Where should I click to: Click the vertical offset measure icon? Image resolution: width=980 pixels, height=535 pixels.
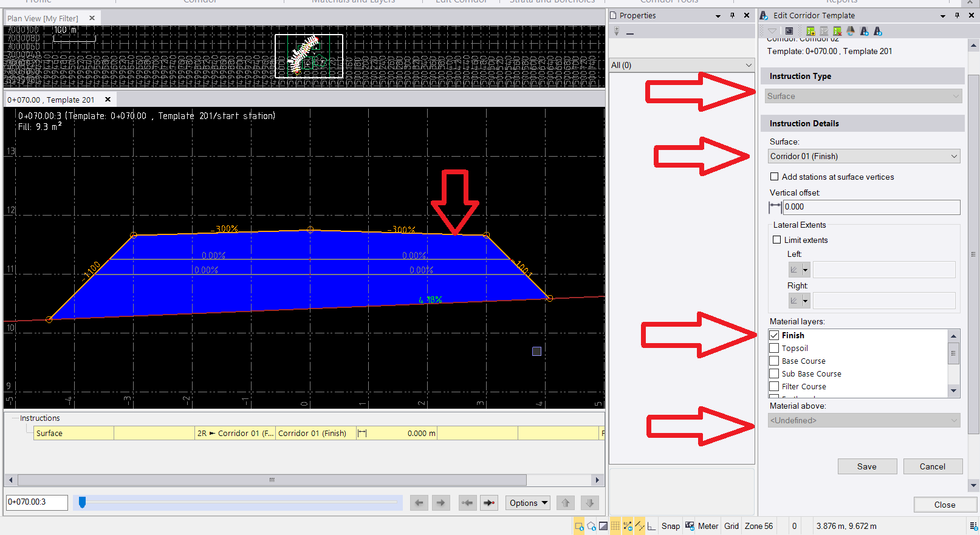pyautogui.click(x=775, y=207)
